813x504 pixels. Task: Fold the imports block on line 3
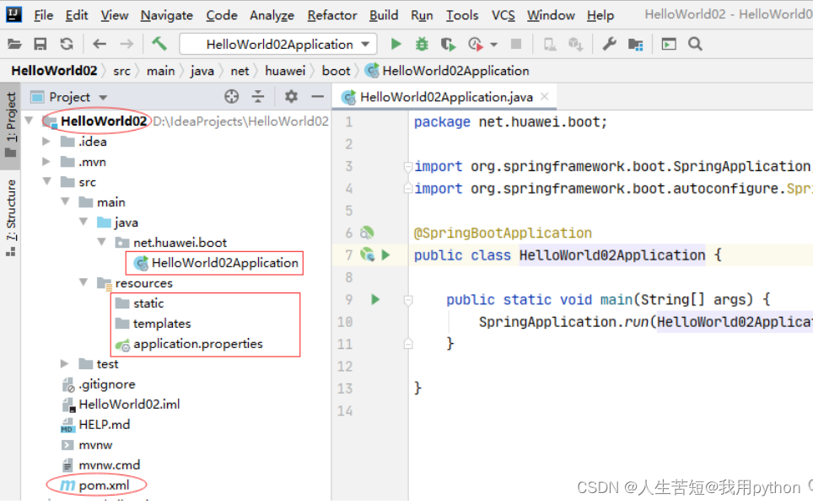click(408, 167)
